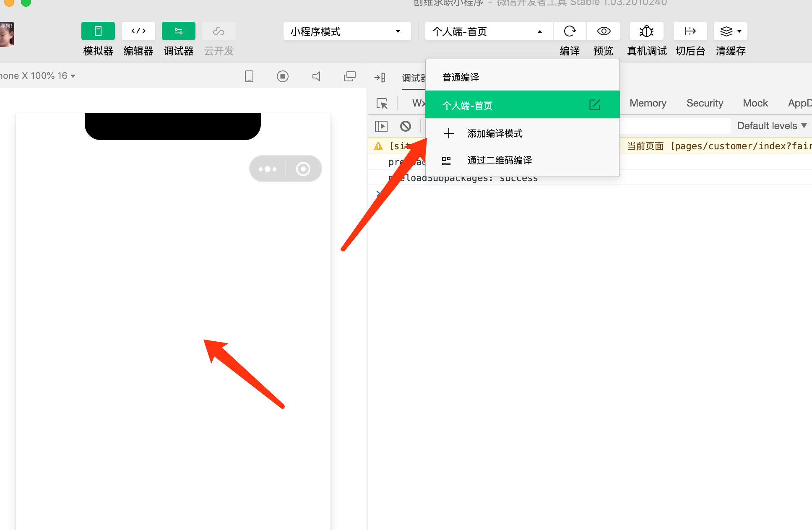Switch to the Security tab

pos(705,103)
